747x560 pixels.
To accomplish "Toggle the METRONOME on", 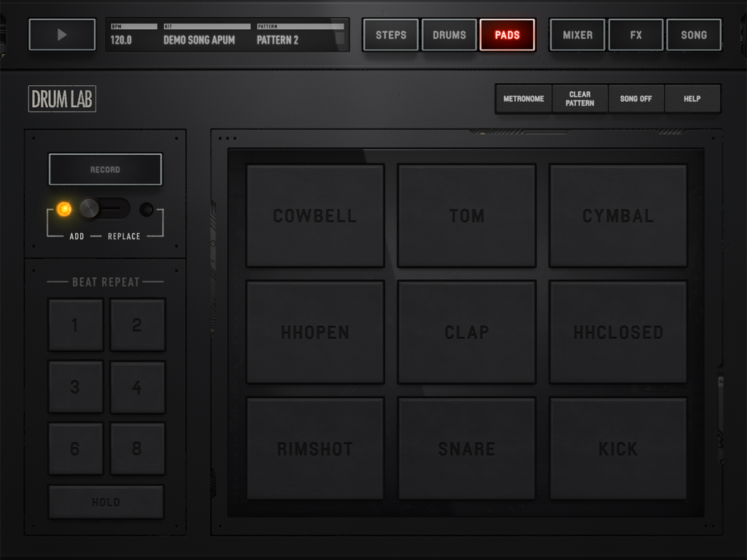I will pyautogui.click(x=523, y=98).
